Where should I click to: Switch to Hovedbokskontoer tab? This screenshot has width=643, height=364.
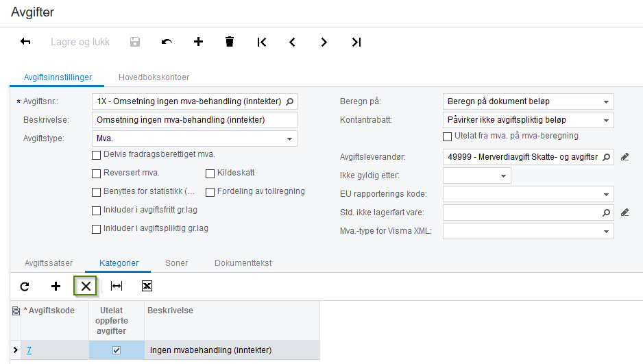coord(154,77)
